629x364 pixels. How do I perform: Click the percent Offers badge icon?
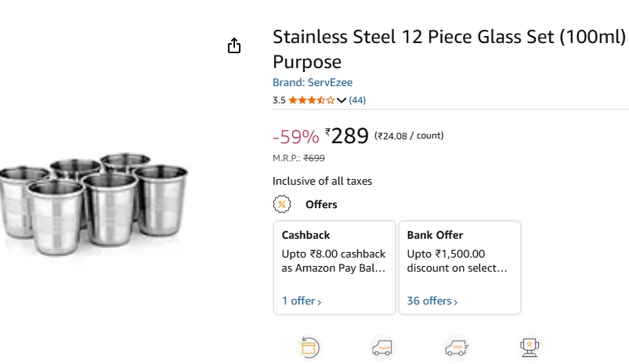point(281,204)
